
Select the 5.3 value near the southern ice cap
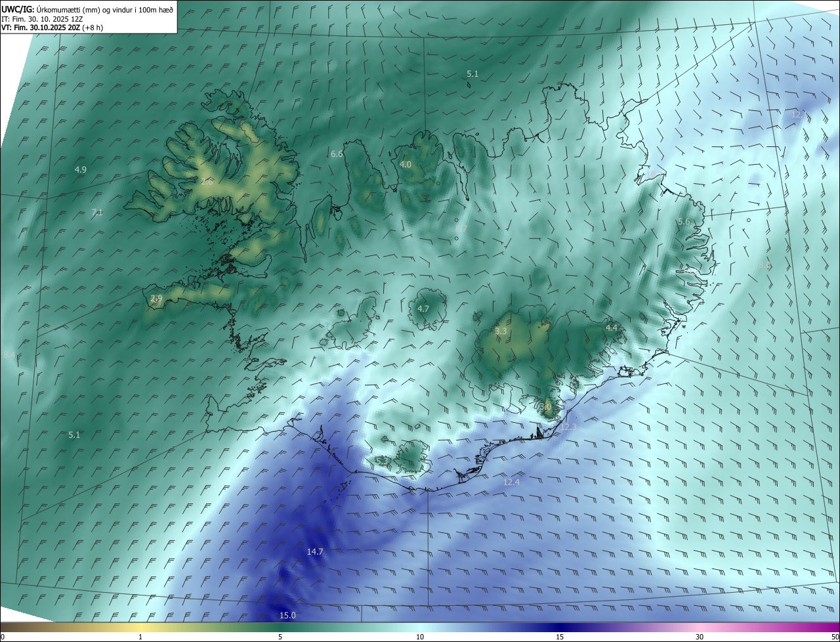pyautogui.click(x=382, y=461)
